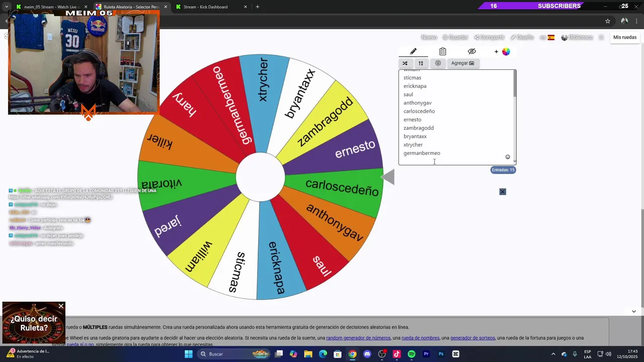Sort the entries with the arrows icon

coord(421,63)
